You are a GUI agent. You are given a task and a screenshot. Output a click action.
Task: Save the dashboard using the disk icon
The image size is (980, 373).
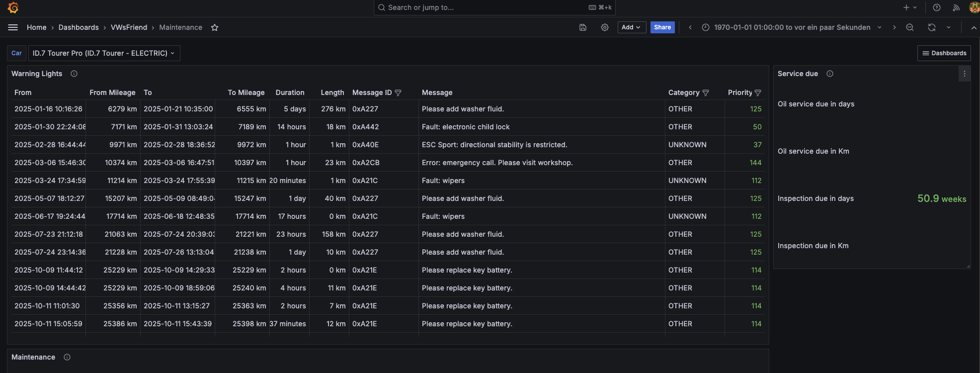(583, 27)
